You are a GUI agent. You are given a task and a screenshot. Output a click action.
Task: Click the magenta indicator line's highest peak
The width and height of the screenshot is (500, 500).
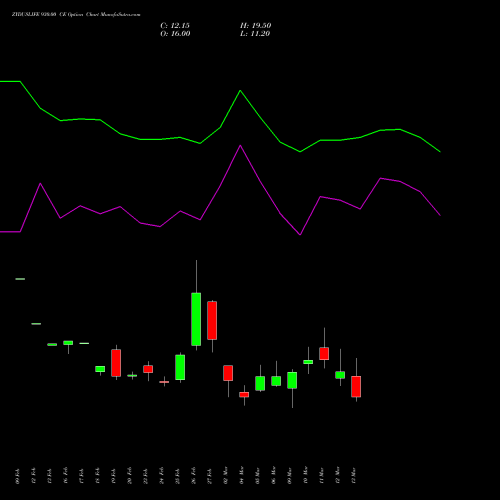(240, 146)
